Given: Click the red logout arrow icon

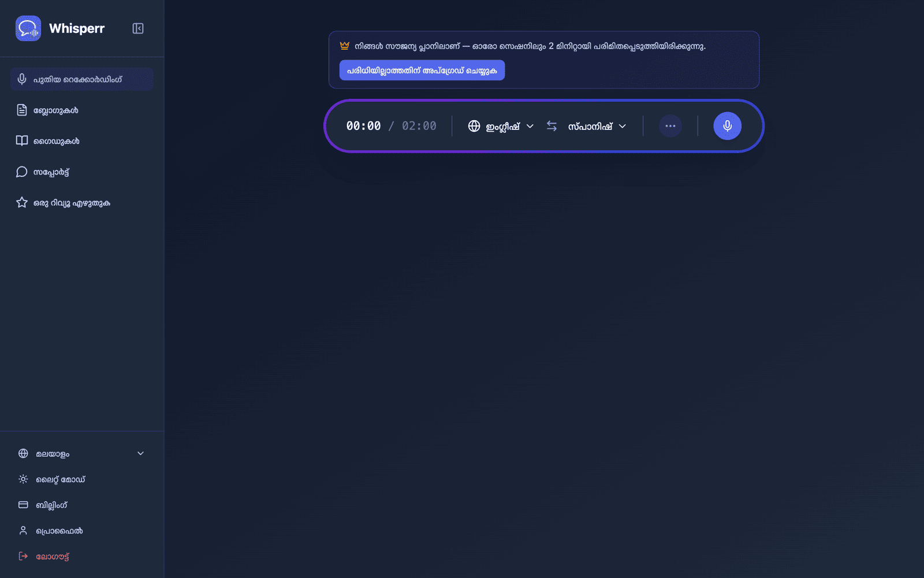Looking at the screenshot, I should click(23, 556).
